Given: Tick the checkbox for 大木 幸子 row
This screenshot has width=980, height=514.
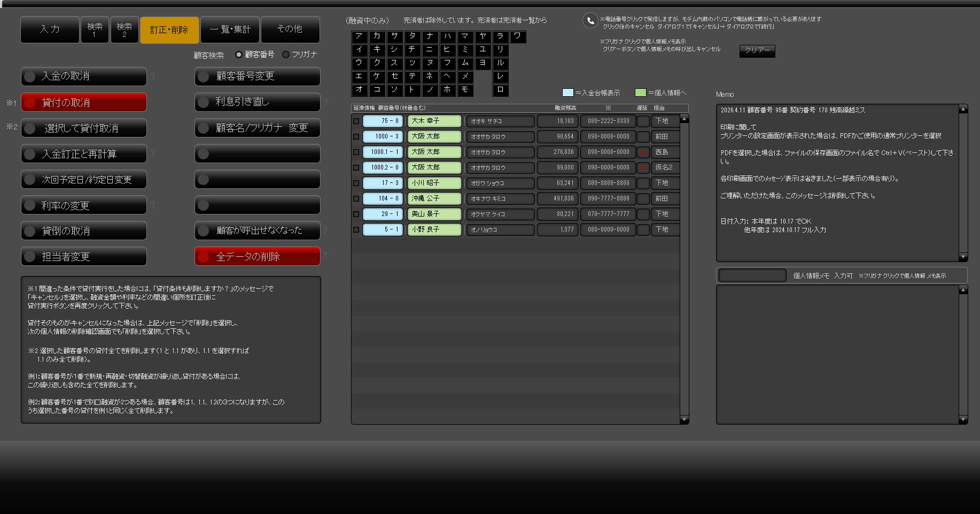Looking at the screenshot, I should pos(356,121).
